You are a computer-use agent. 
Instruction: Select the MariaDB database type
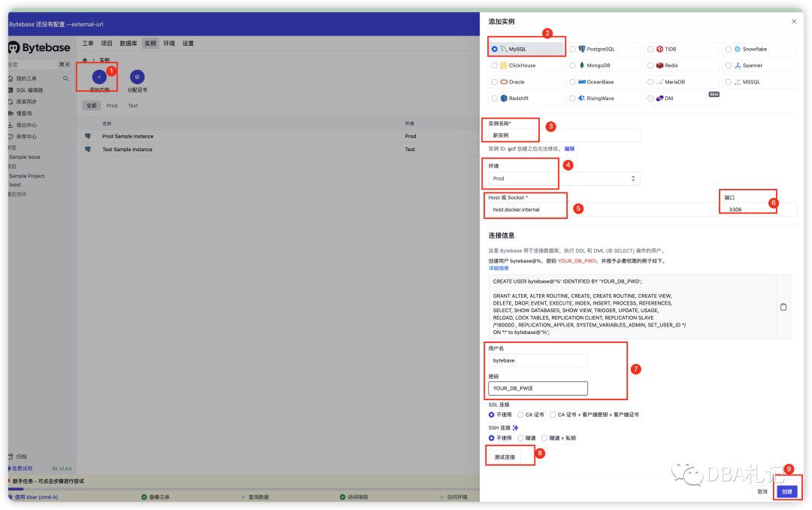[x=681, y=82]
